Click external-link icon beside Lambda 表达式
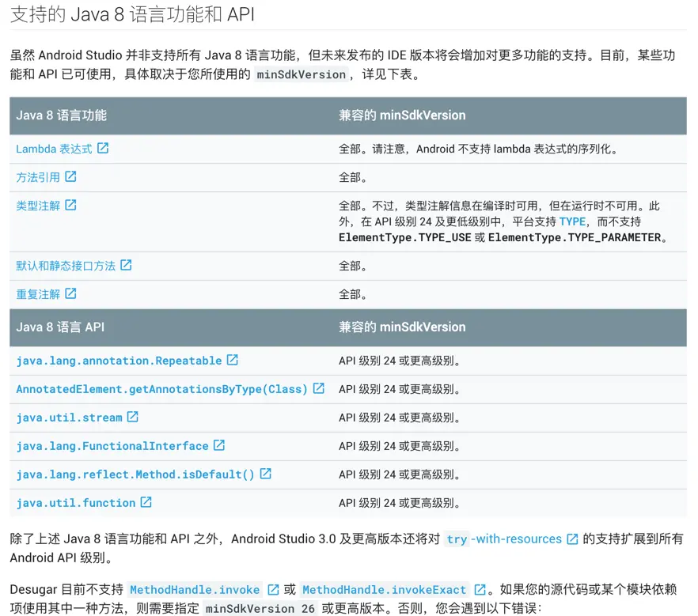698x616 pixels. [x=103, y=148]
